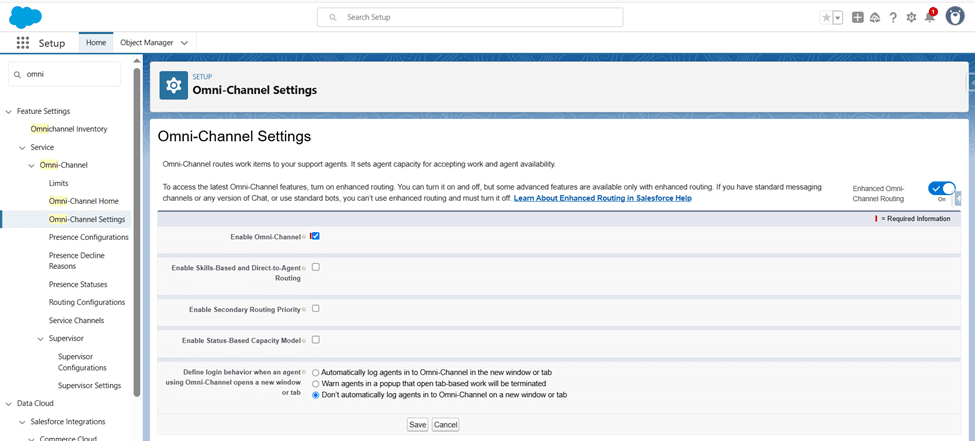This screenshot has height=441, width=975.
Task: Open Learn About Enhanced Routing help link
Action: click(603, 198)
